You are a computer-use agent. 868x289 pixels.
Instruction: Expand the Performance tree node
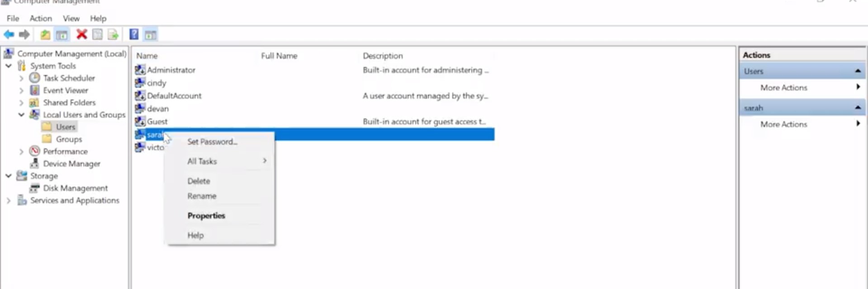tap(21, 152)
